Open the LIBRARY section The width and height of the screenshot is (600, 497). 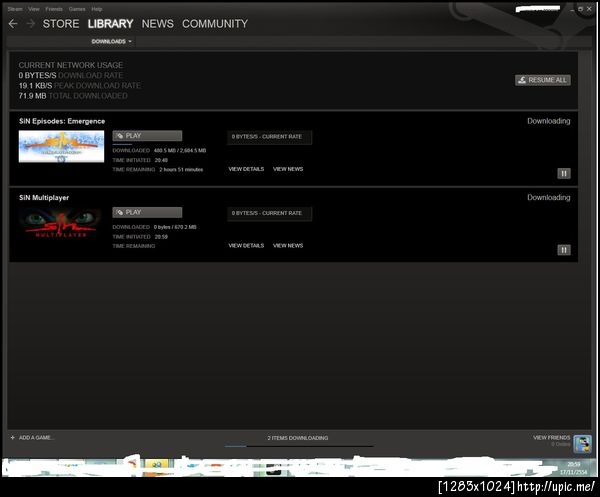point(110,24)
